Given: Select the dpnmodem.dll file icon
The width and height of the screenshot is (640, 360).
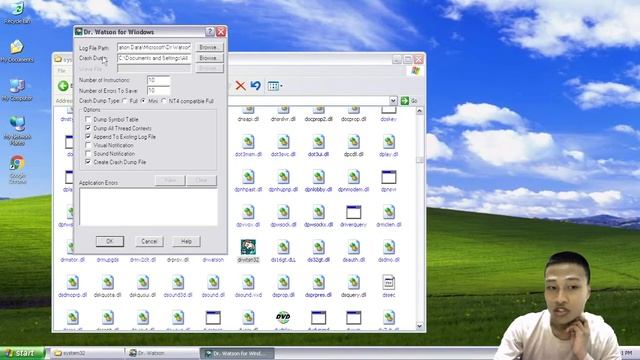Looking at the screenshot, I should point(353,177).
